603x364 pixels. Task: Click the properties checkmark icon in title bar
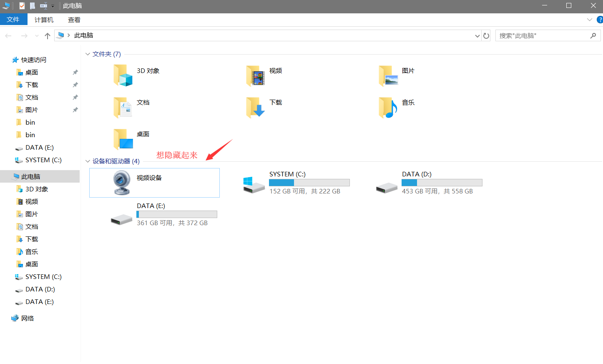[22, 6]
